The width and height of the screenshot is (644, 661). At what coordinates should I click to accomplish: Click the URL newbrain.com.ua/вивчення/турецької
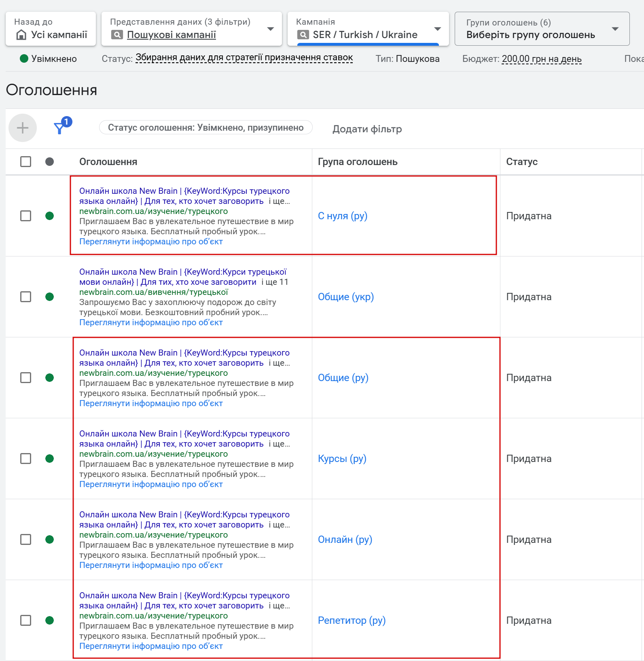[154, 292]
